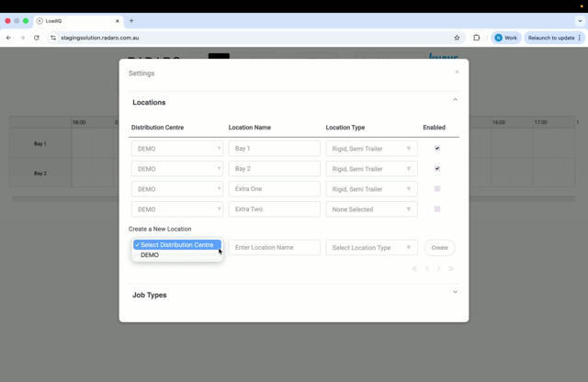Reload the page with refresh icon
Screen dimensions: 588x382
coord(37,38)
